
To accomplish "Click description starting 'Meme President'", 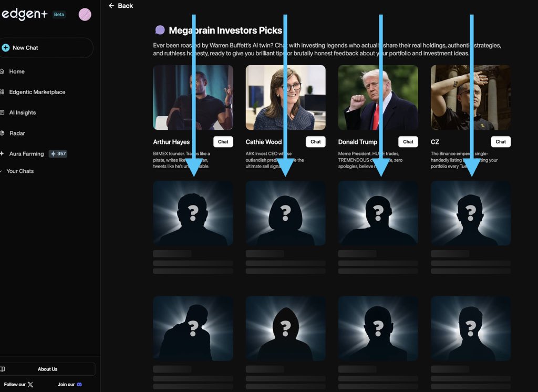I will click(x=370, y=160).
